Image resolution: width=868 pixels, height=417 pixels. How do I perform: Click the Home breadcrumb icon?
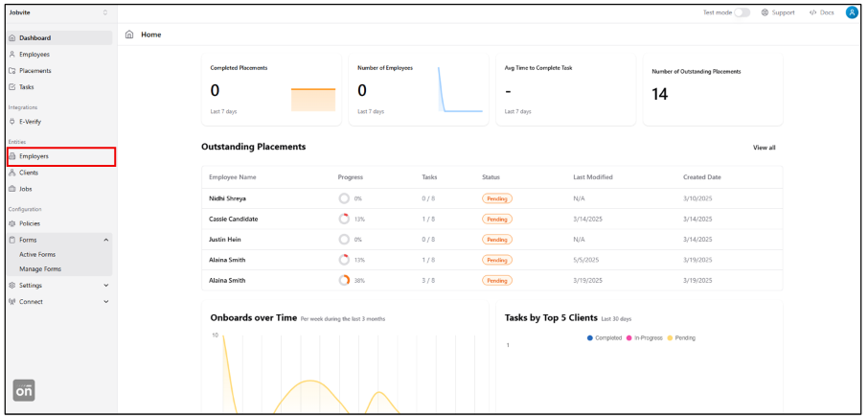pos(129,35)
